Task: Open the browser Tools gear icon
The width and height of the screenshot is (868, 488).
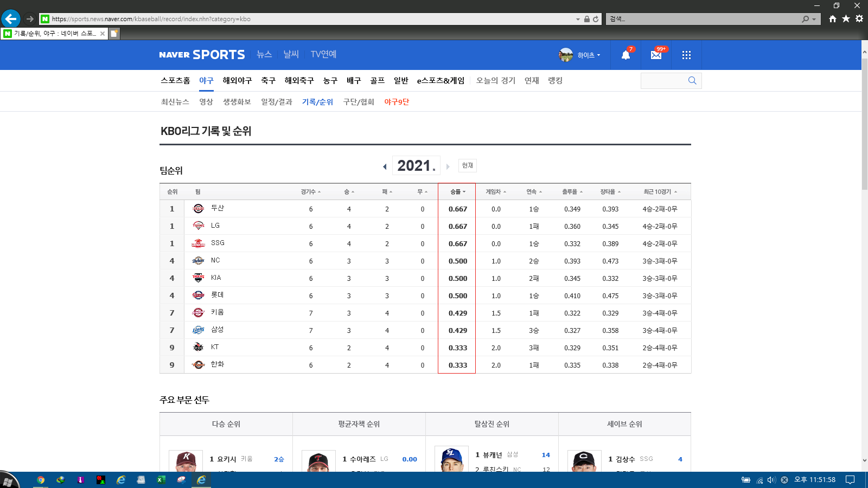Action: click(x=859, y=19)
